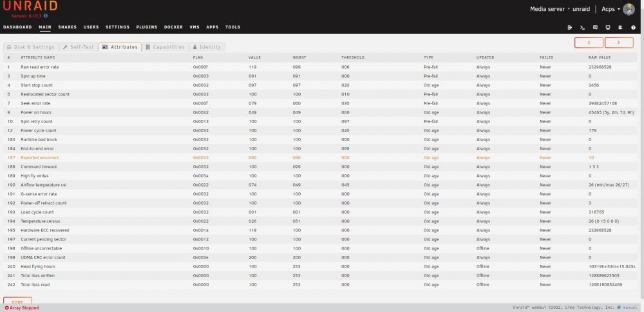Switch to the Identity tab

(207, 47)
